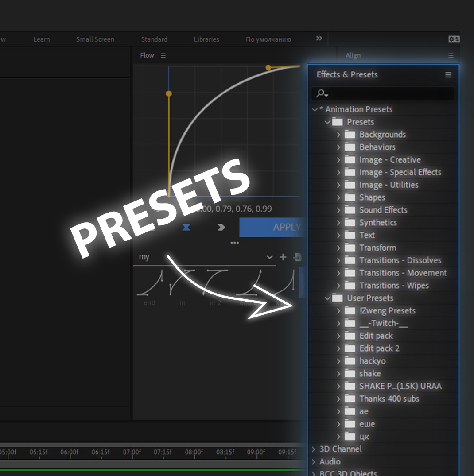The width and height of the screenshot is (474, 476).
Task: Switch to the Libraries workspace tab
Action: coord(206,39)
